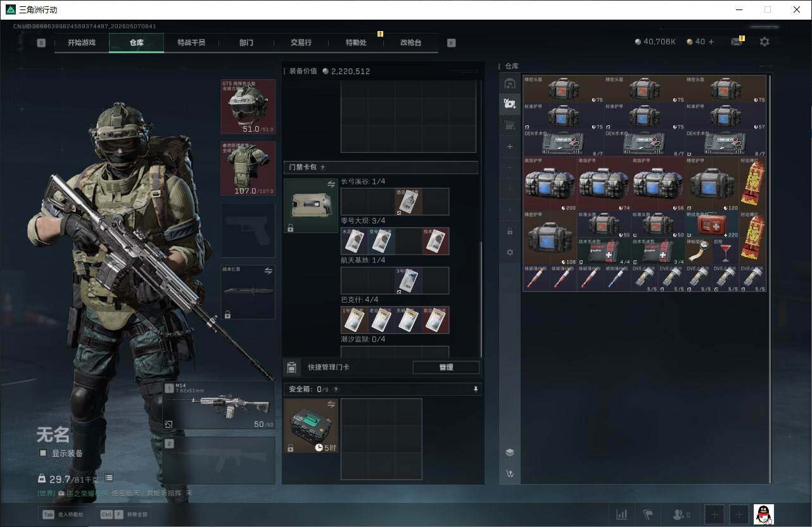This screenshot has height=527, width=812.
Task: Click the swap icon on the 门禁卡包 slot
Action: 331,184
